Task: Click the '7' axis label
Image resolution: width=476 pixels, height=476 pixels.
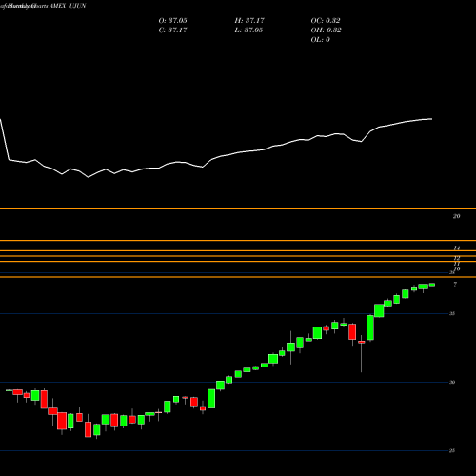Action: pos(455,285)
